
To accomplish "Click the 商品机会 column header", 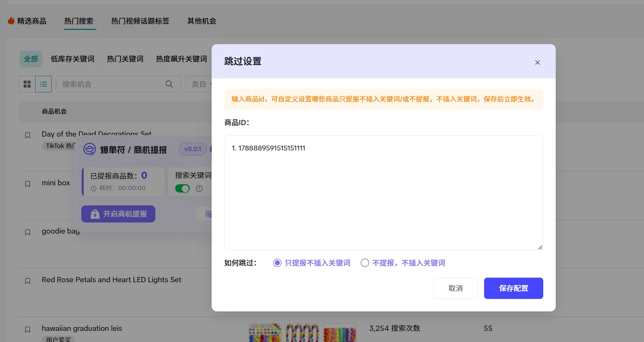I will (x=54, y=111).
